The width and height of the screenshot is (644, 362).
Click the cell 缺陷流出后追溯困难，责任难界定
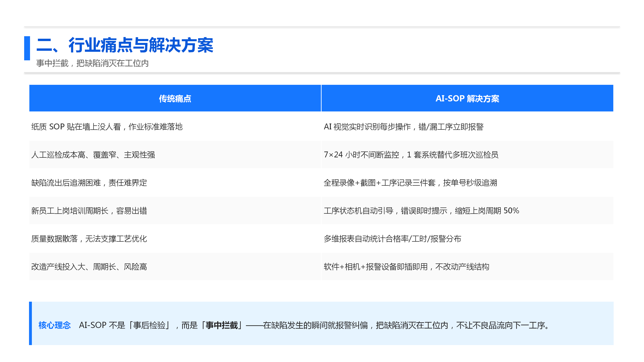175,183
